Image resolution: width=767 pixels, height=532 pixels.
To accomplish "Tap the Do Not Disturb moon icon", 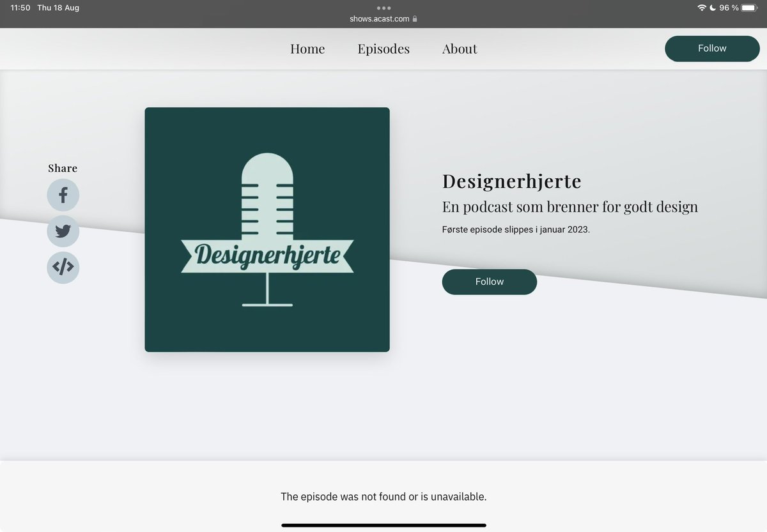I will [713, 8].
